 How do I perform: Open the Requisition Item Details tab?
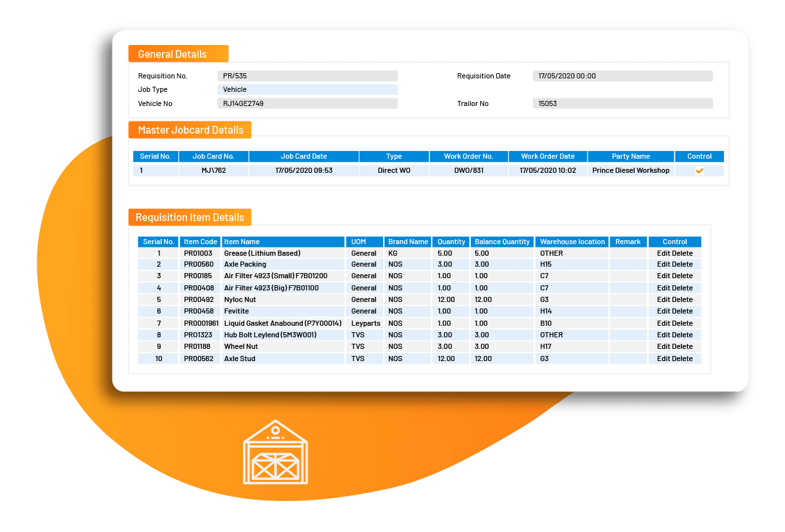tap(190, 217)
